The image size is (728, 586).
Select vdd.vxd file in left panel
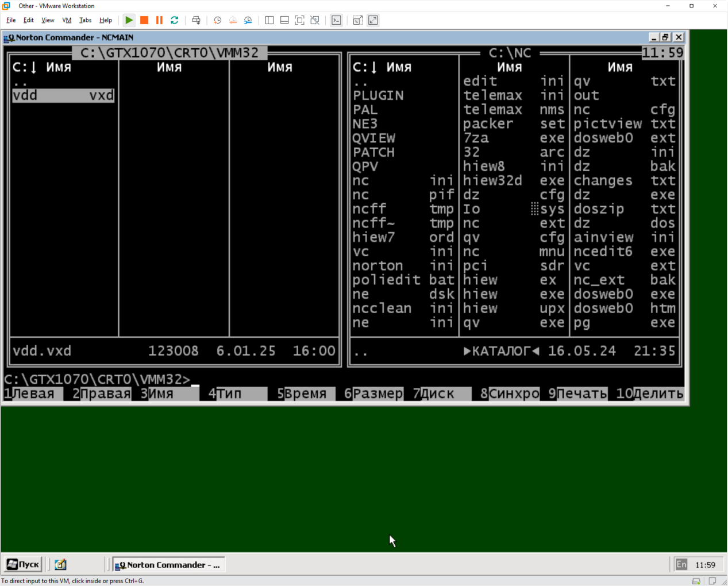pos(63,95)
